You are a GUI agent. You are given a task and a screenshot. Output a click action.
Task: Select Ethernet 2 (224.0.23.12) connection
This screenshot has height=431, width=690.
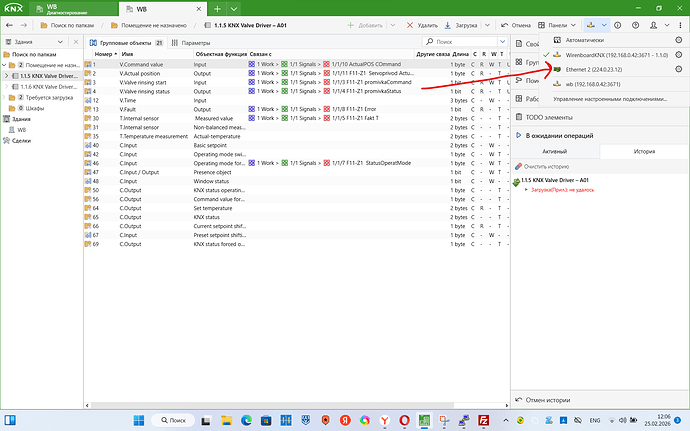[594, 69]
